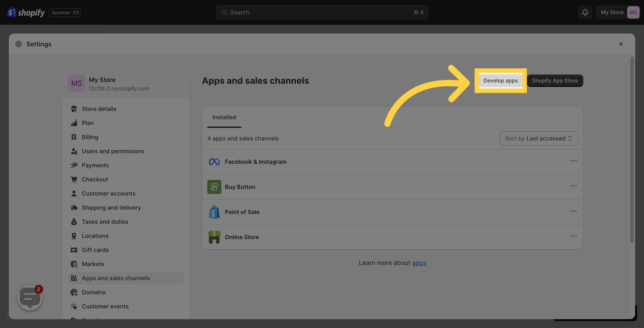Click the Settings gear icon
The image size is (644, 328).
pos(19,44)
